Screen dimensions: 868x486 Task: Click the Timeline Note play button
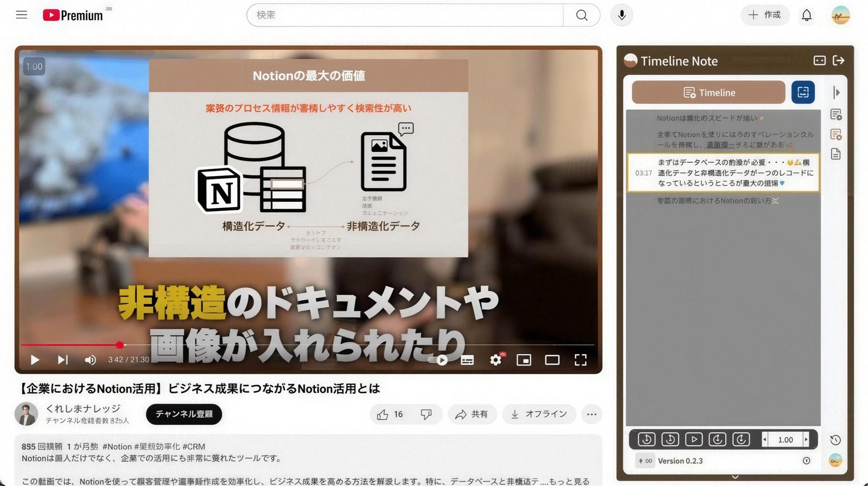pos(694,439)
